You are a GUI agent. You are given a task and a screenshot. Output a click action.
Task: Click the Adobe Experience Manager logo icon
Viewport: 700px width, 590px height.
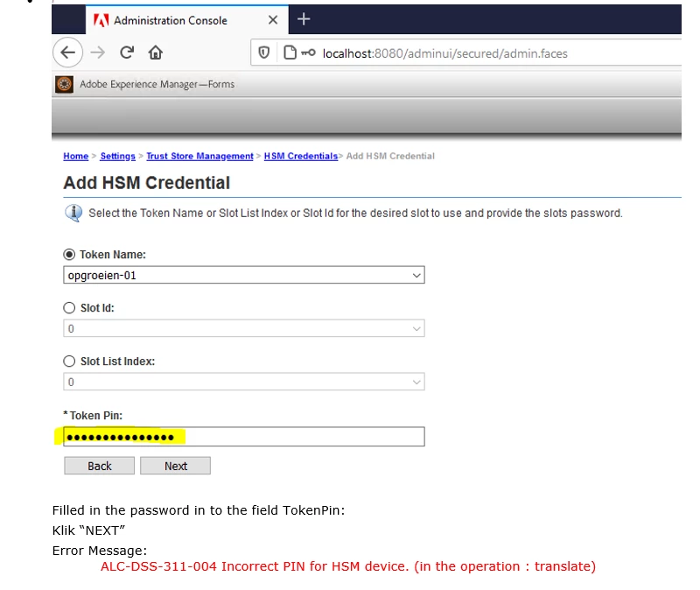(64, 84)
